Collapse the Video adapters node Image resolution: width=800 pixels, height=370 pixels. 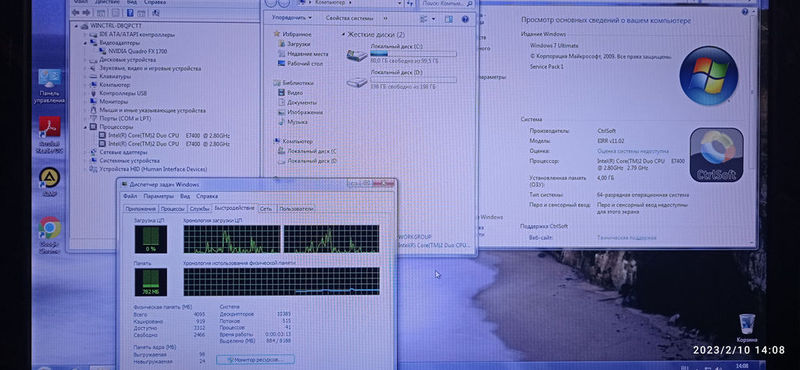point(87,43)
